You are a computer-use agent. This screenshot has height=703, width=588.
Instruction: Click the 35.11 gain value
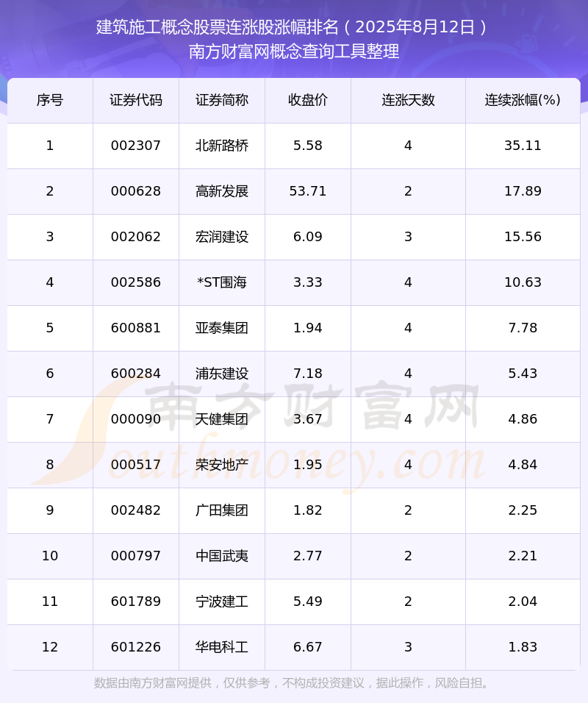(523, 146)
